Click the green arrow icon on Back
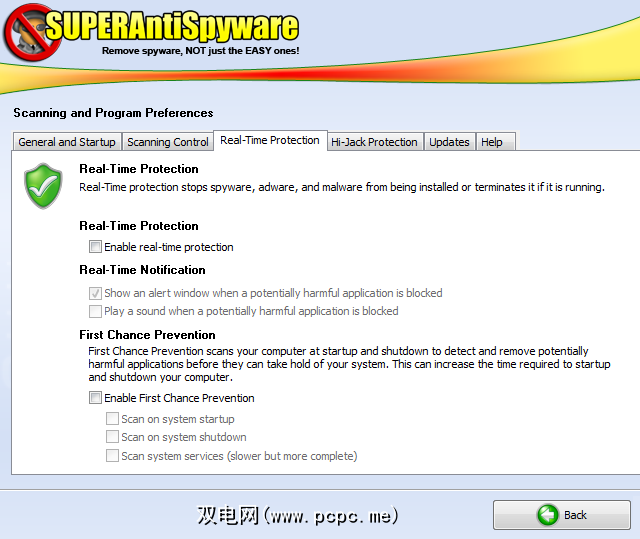The image size is (640, 539). (547, 515)
